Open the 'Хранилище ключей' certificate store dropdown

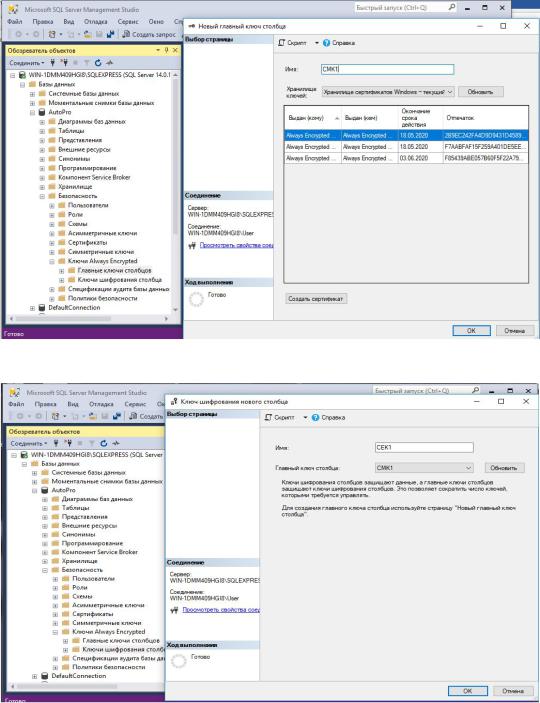pos(388,91)
